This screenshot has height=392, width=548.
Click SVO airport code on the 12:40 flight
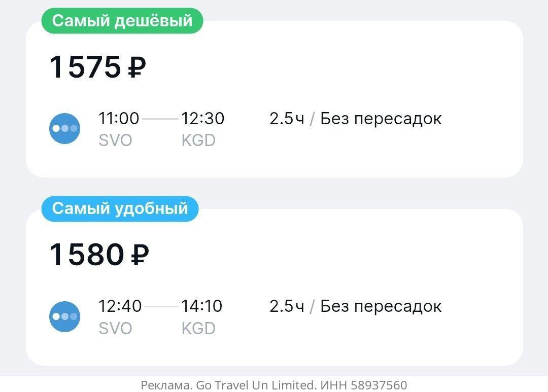coord(115,328)
